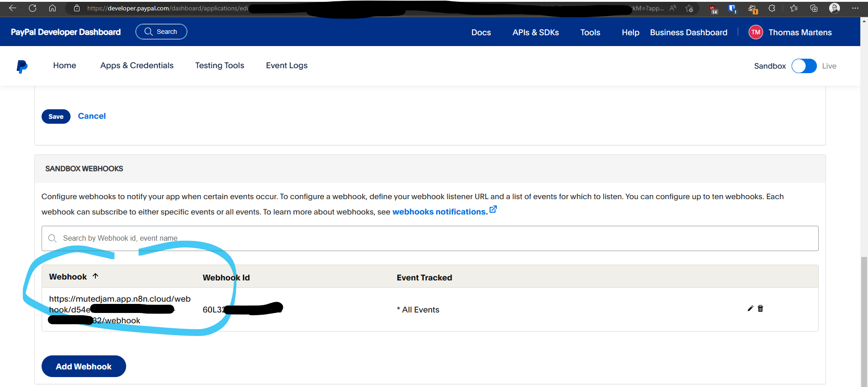
Task: Click the Save button
Action: coord(56,117)
